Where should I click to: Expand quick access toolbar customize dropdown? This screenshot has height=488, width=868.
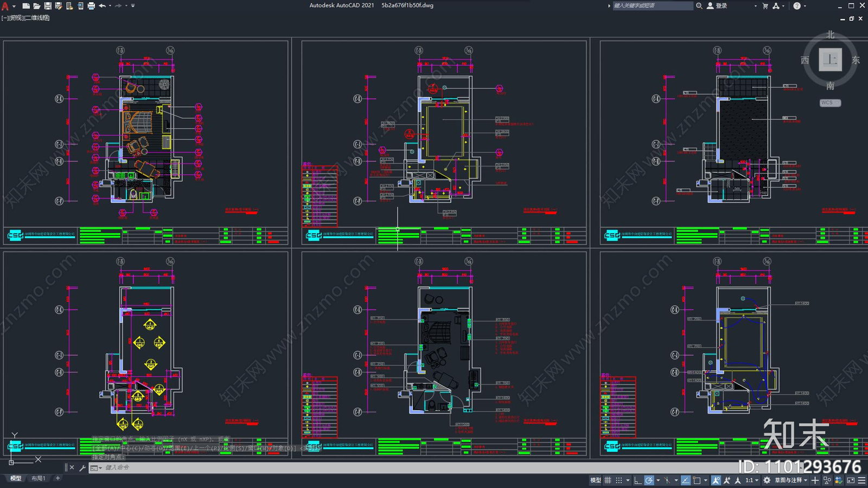click(133, 5)
